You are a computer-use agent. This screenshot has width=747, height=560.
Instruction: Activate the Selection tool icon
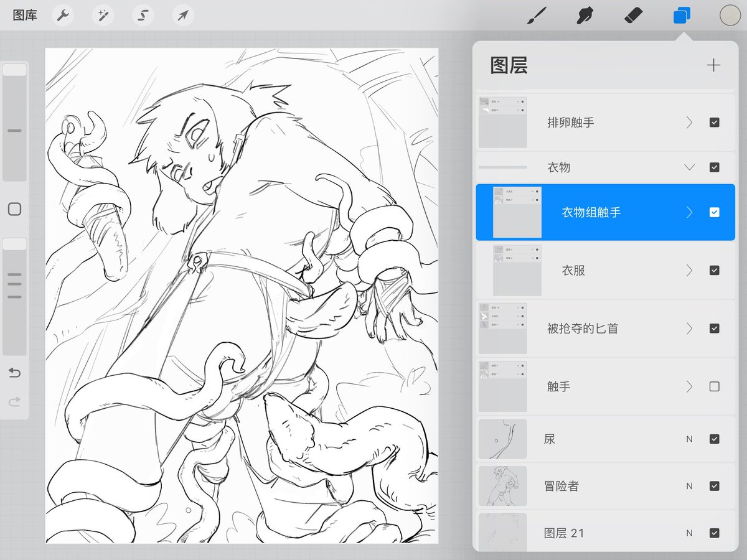143,16
